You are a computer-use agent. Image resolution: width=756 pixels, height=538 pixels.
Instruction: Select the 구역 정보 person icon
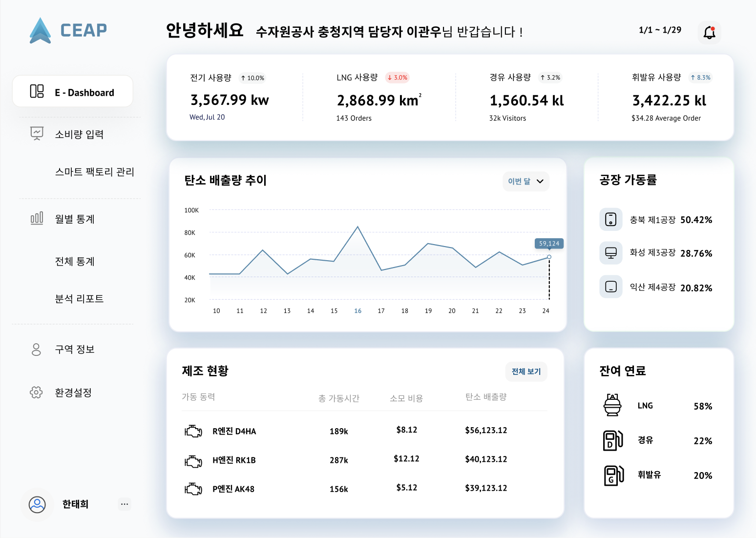[36, 349]
